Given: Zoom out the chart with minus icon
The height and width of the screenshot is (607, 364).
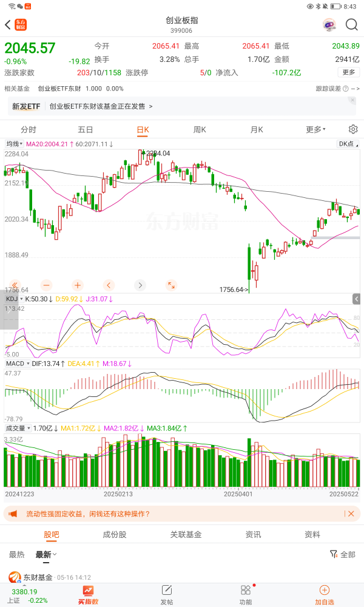Looking at the screenshot, I should pos(46,285).
